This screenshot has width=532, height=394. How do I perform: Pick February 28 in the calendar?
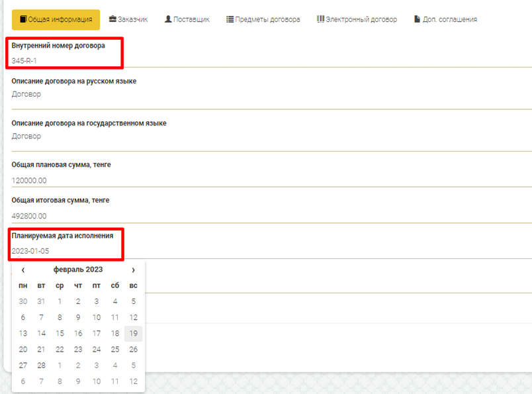41,366
